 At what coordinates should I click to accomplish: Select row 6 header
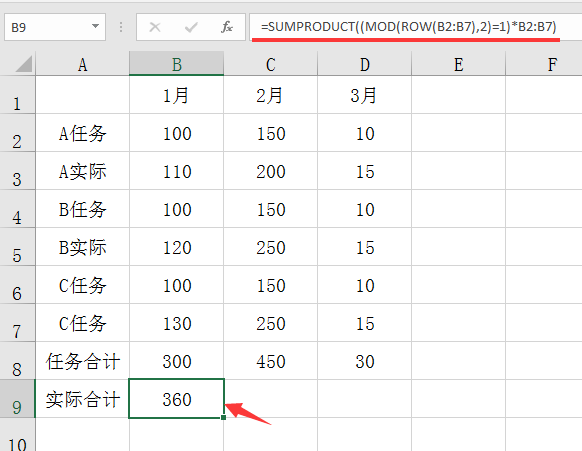tap(17, 285)
